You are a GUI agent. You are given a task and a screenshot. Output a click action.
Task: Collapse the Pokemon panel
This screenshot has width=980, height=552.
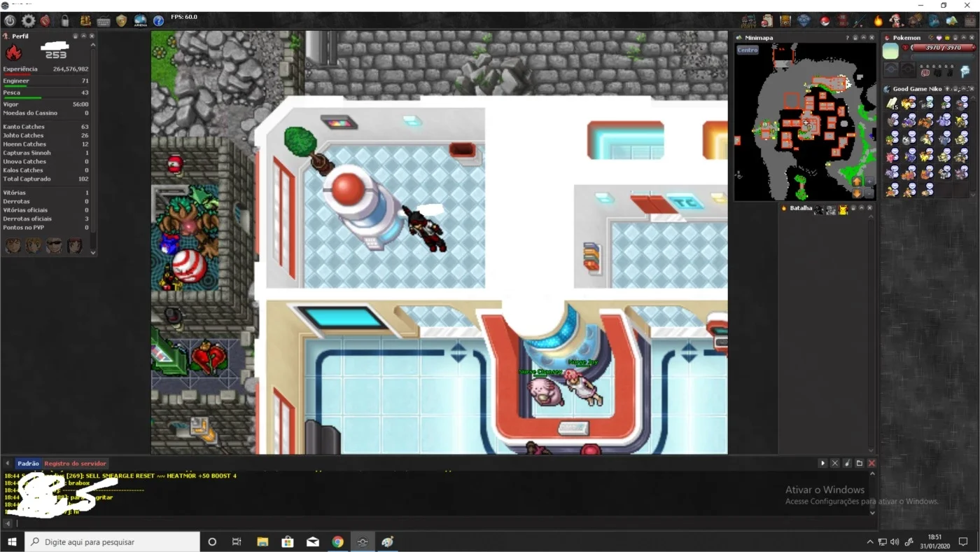pyautogui.click(x=963, y=38)
